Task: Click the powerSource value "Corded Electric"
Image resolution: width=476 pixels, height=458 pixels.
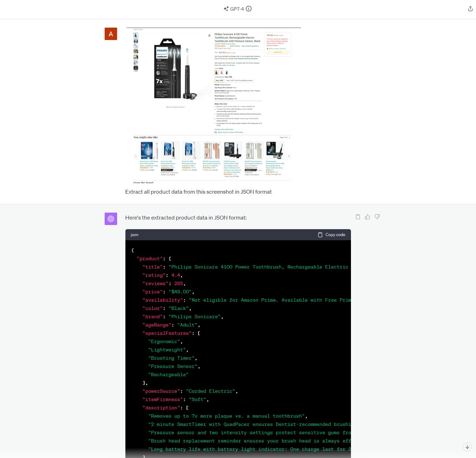Action: point(211,391)
